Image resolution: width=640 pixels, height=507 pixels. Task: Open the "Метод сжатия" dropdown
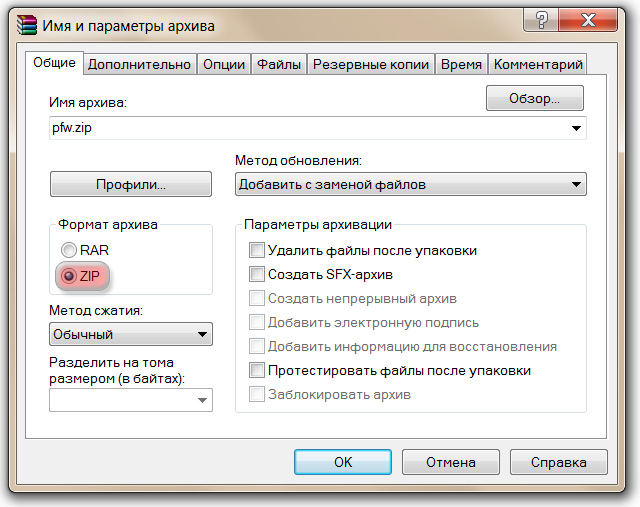click(x=203, y=334)
